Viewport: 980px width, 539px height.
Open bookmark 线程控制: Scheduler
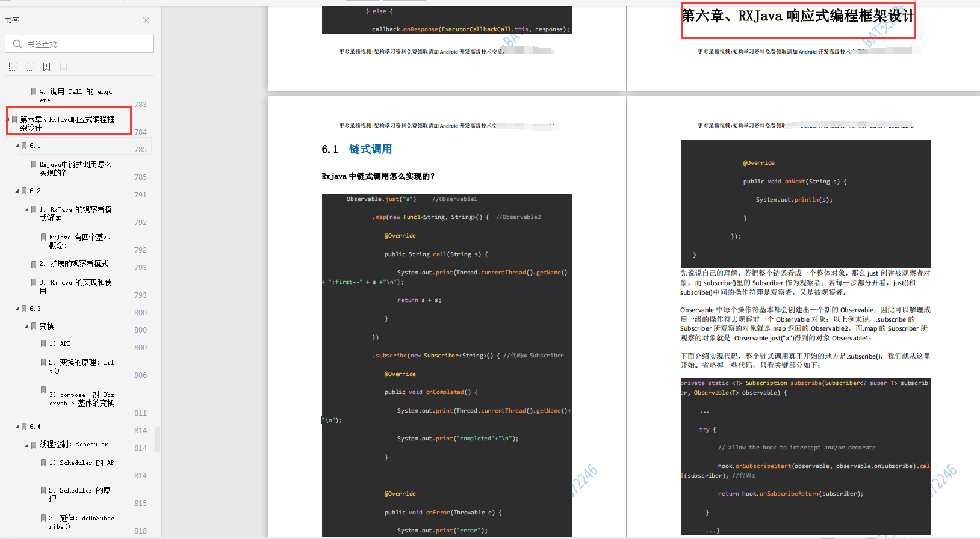click(73, 444)
